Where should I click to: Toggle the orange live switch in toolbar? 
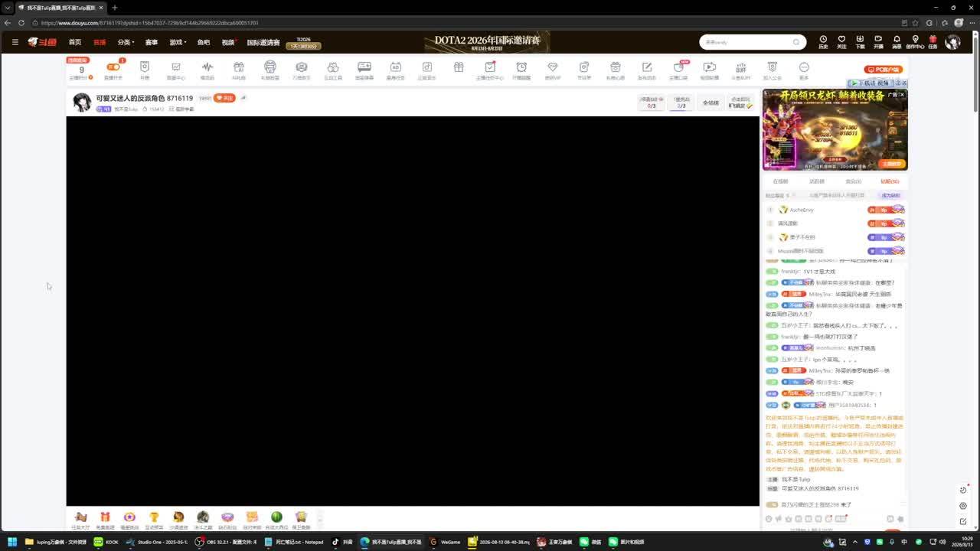[113, 67]
